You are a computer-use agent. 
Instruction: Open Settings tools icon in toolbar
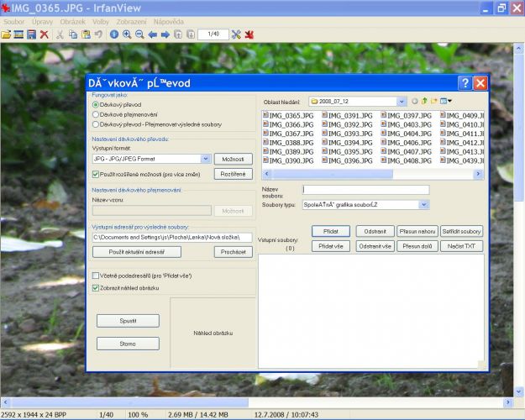(236, 34)
